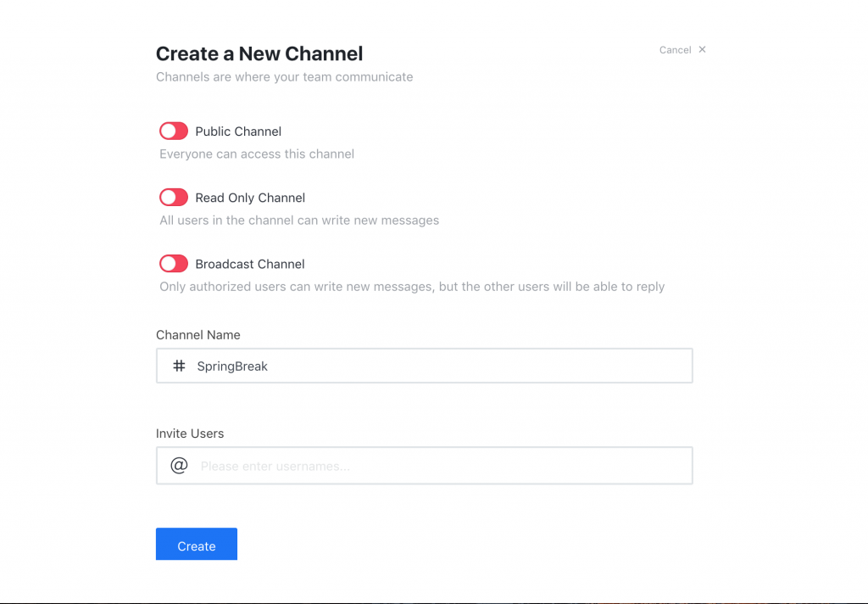This screenshot has height=604, width=868.
Task: Click the Channel Name field label
Action: pyautogui.click(x=198, y=335)
